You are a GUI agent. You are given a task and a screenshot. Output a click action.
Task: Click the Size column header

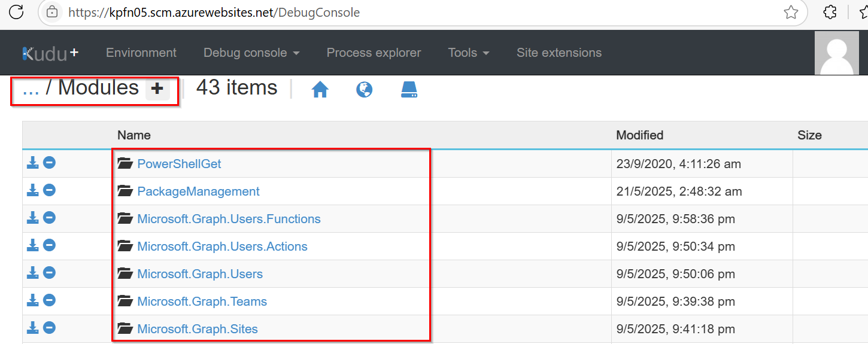pos(809,135)
